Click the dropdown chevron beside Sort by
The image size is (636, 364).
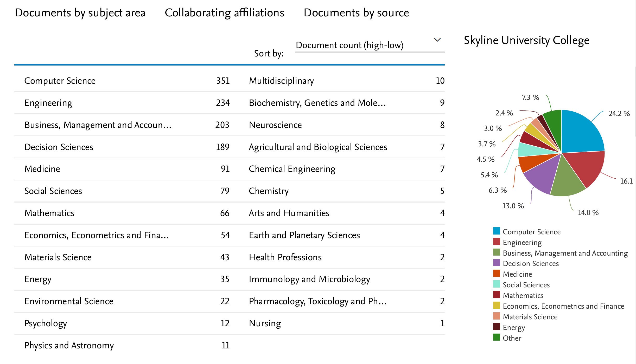tap(437, 40)
